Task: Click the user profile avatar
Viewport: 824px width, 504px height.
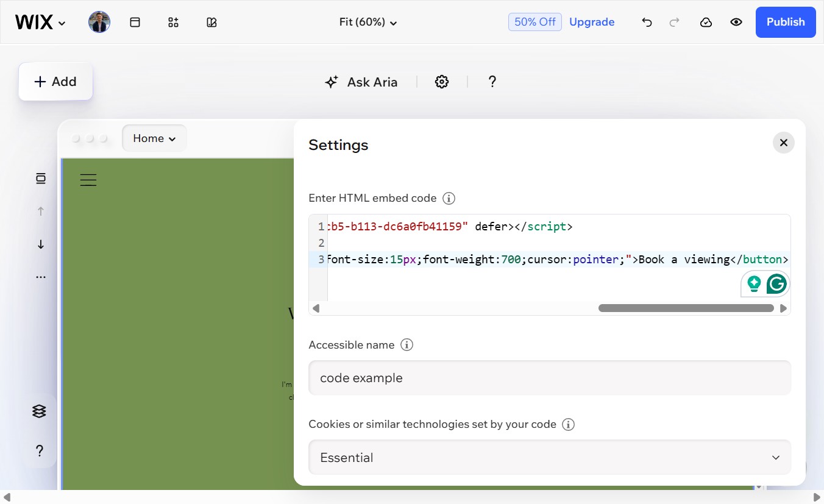Action: tap(99, 22)
